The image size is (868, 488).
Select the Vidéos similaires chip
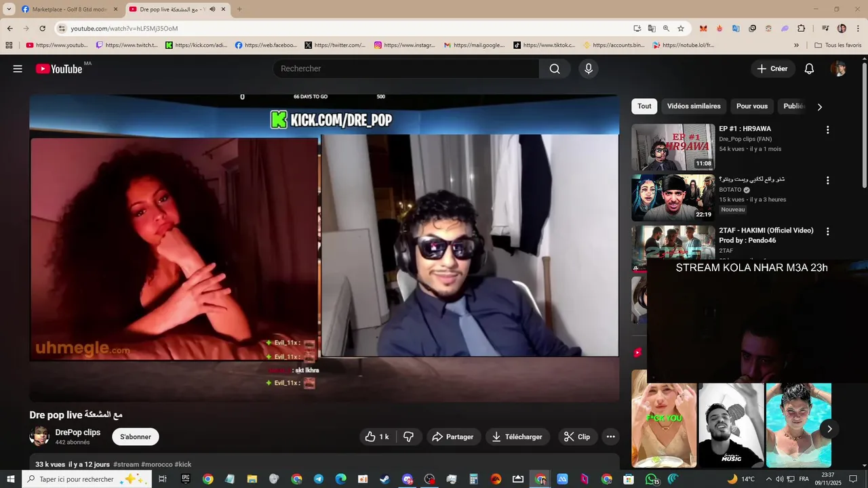point(694,106)
